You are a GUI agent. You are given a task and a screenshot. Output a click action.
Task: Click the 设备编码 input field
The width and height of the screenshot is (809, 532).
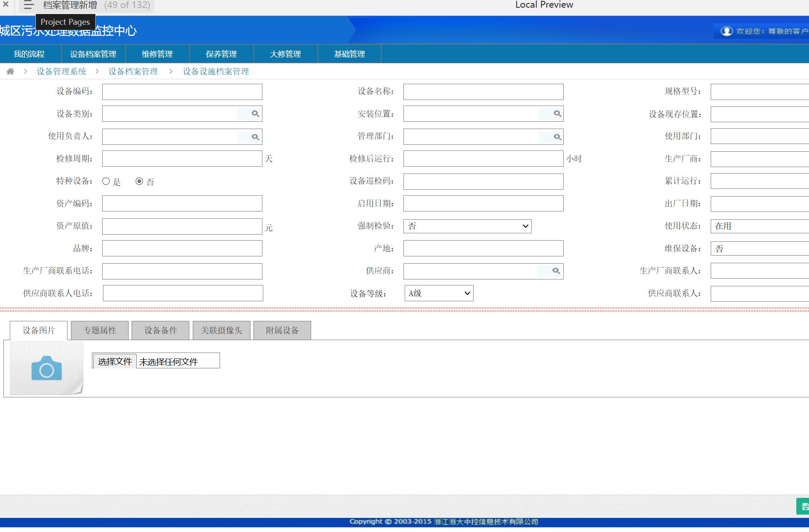tap(182, 92)
